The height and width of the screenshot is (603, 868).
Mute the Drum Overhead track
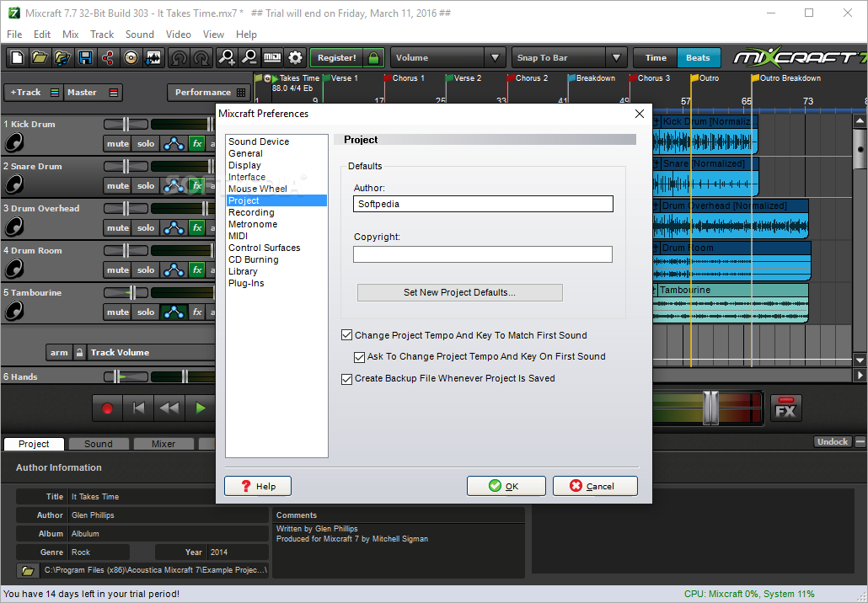[x=117, y=228]
